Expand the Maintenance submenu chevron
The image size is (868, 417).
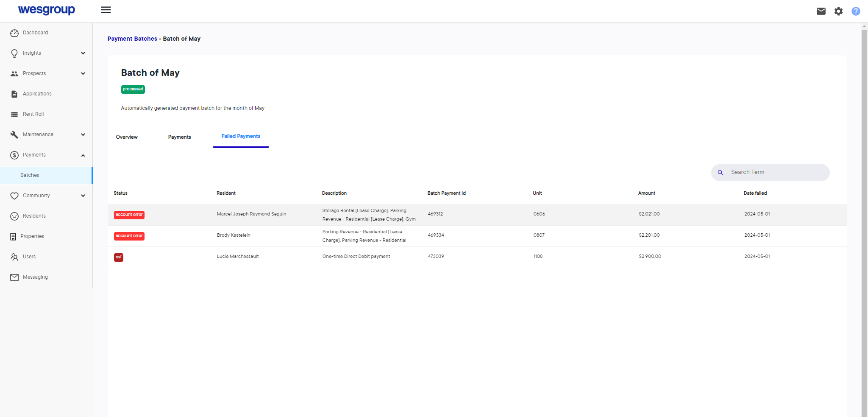click(x=83, y=135)
